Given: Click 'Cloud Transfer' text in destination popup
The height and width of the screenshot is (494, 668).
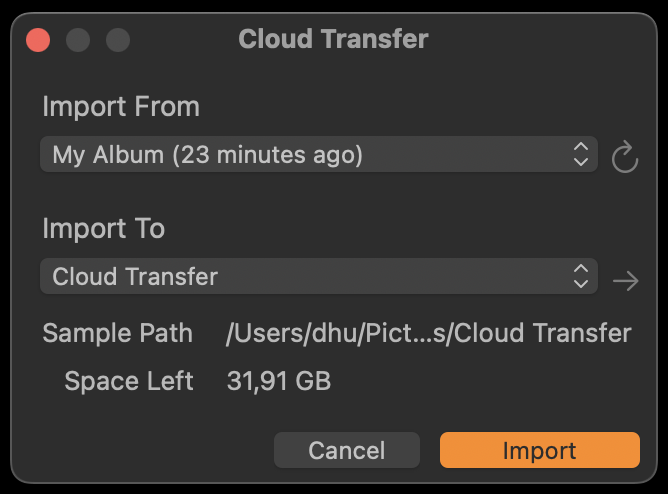Looking at the screenshot, I should pyautogui.click(x=135, y=276).
